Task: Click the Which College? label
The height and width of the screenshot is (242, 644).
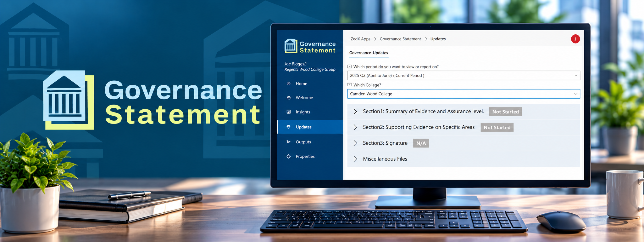Action: 367,85
